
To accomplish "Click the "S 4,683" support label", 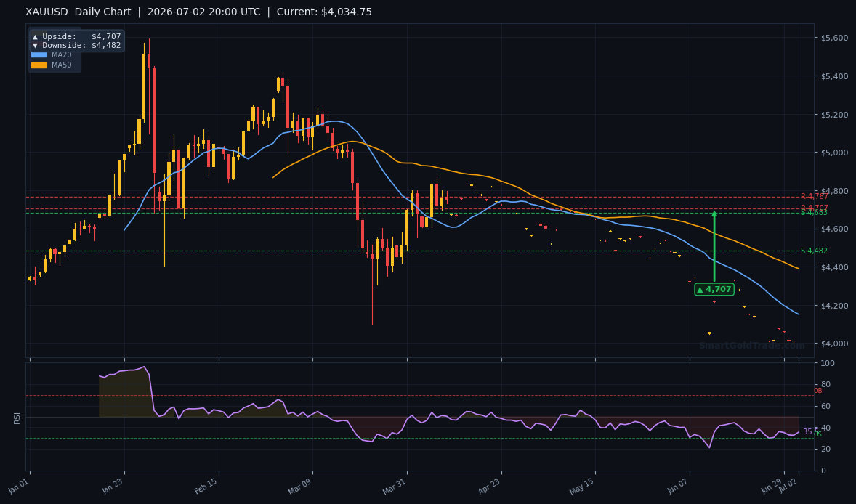I will point(814,213).
